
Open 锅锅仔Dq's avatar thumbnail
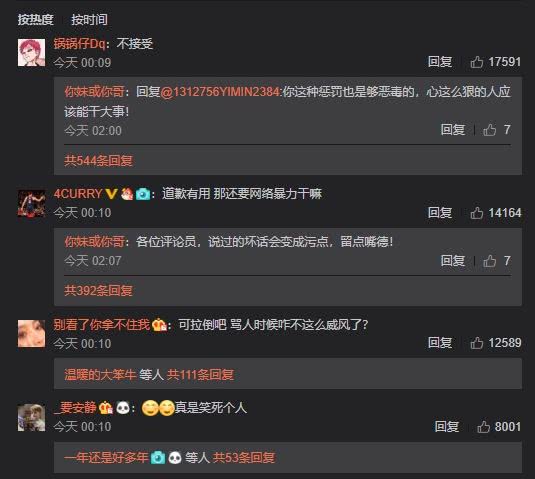click(x=31, y=53)
